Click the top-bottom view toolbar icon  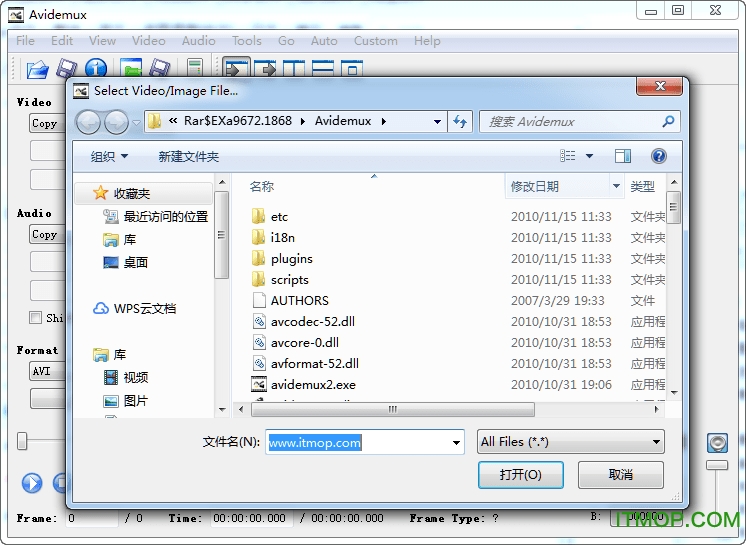pyautogui.click(x=323, y=69)
